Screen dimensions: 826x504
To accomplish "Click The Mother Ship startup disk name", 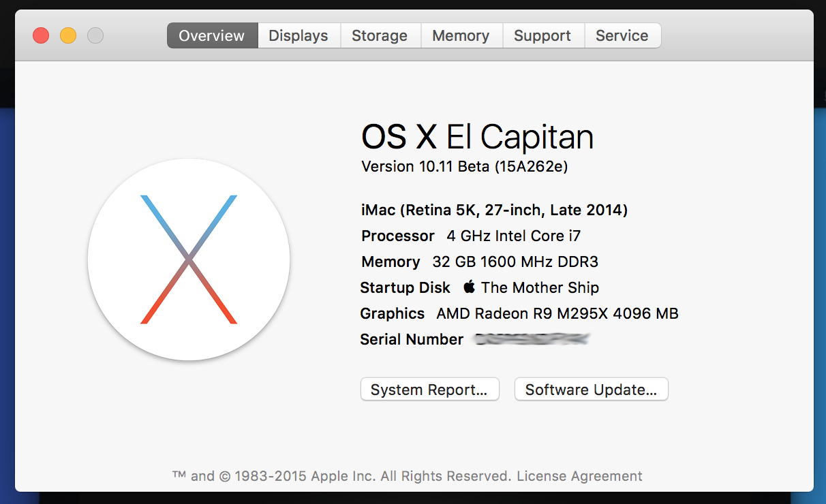I will 540,287.
